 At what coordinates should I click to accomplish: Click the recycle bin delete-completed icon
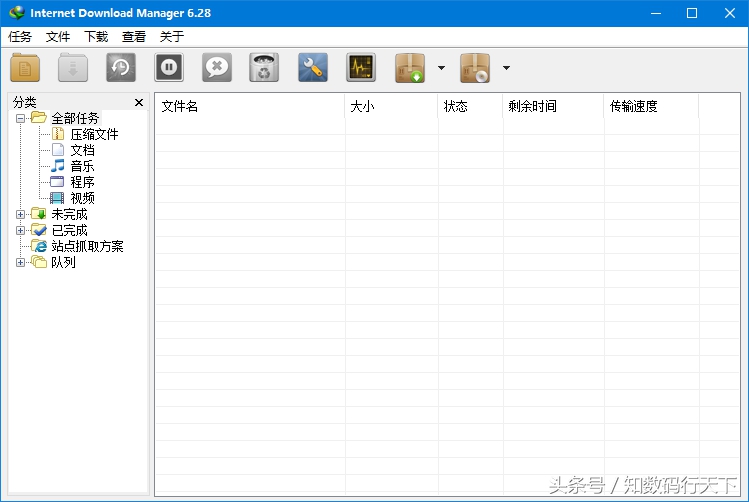point(264,67)
